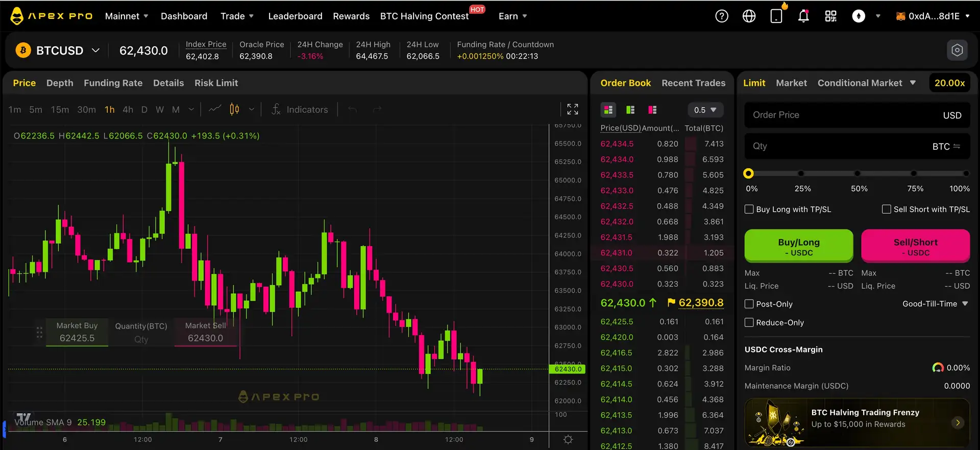Open the notifications bell

[x=803, y=16]
